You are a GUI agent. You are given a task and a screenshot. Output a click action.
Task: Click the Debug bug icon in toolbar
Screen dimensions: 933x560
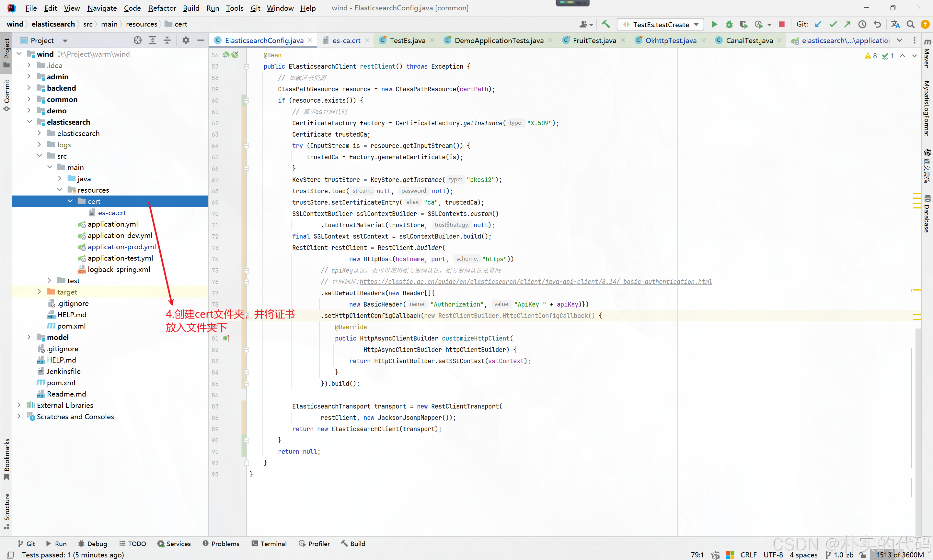729,25
